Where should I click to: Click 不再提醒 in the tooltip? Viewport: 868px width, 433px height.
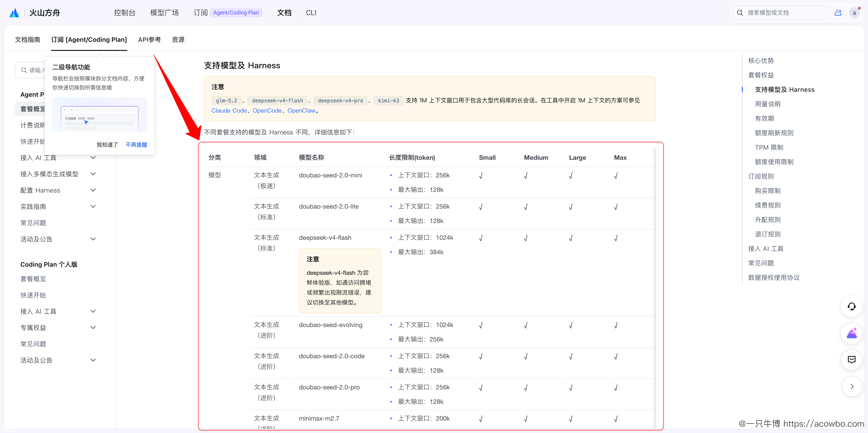tap(136, 145)
